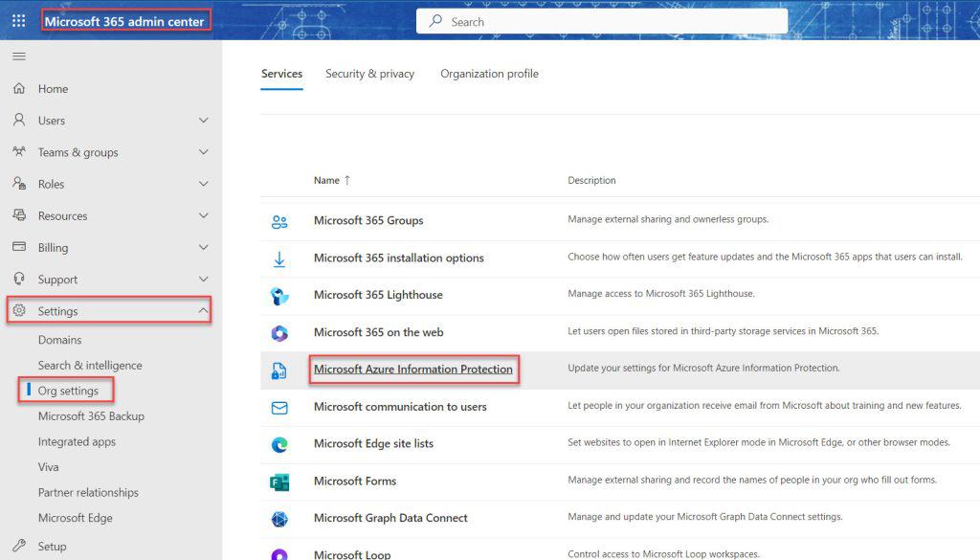The width and height of the screenshot is (980, 560).
Task: Go to Home in navigation
Action: pyautogui.click(x=54, y=89)
